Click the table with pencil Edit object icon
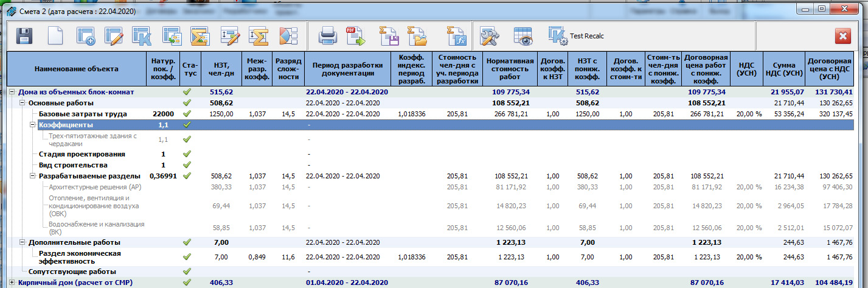This screenshot has width=868, height=288. click(113, 36)
